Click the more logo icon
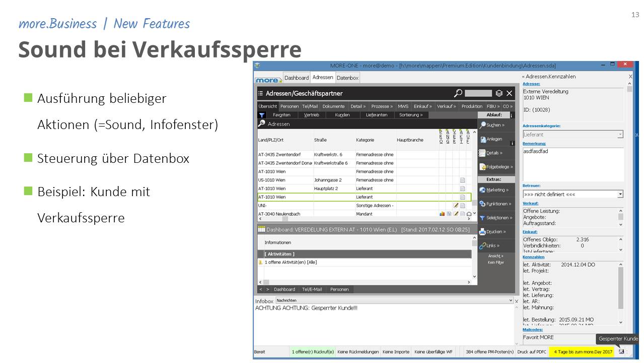Viewport: 644px width, 363px height. point(268,80)
